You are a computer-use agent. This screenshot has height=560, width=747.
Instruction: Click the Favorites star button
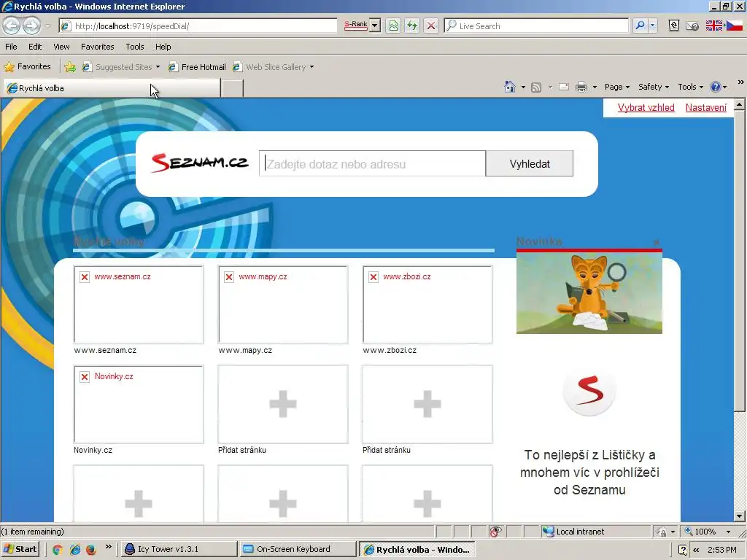tap(27, 66)
